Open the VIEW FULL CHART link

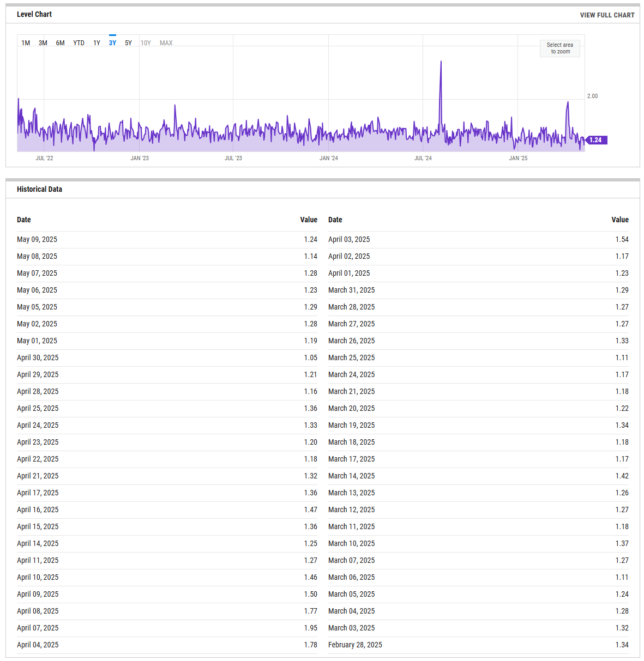[x=607, y=15]
